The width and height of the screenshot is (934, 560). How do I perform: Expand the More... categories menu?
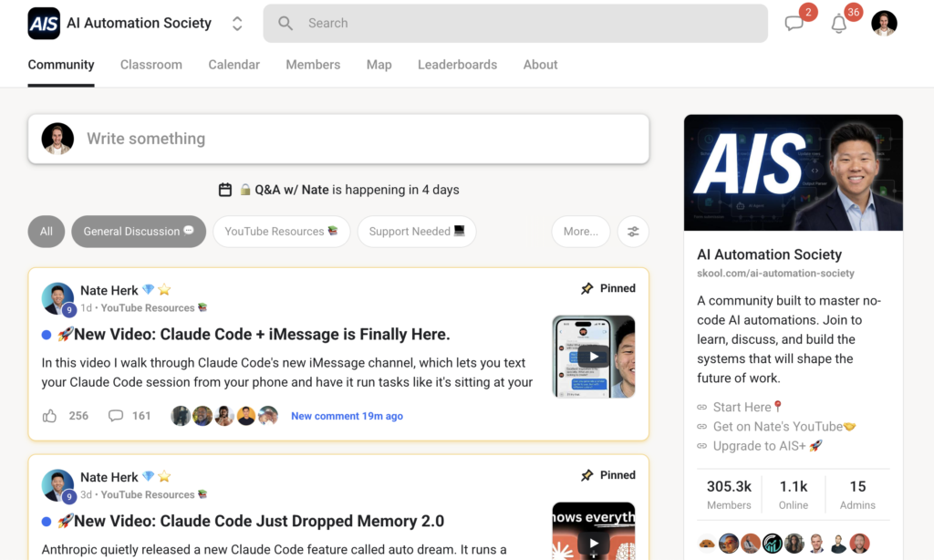[x=580, y=232]
